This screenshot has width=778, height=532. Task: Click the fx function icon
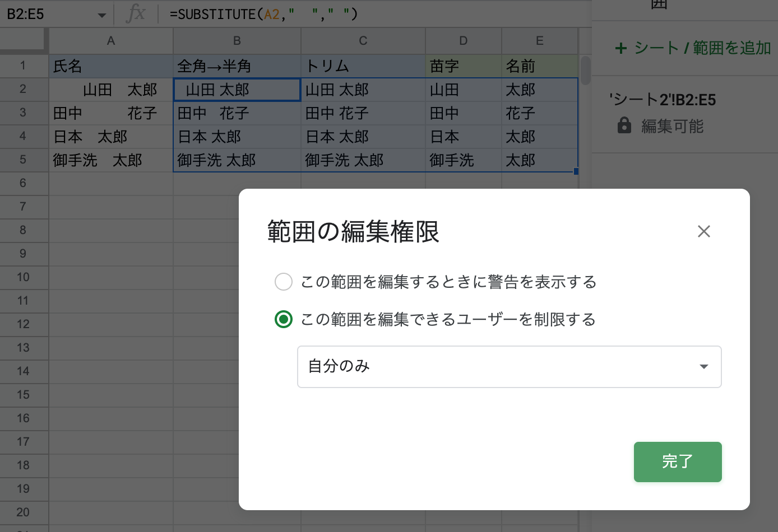pyautogui.click(x=135, y=13)
